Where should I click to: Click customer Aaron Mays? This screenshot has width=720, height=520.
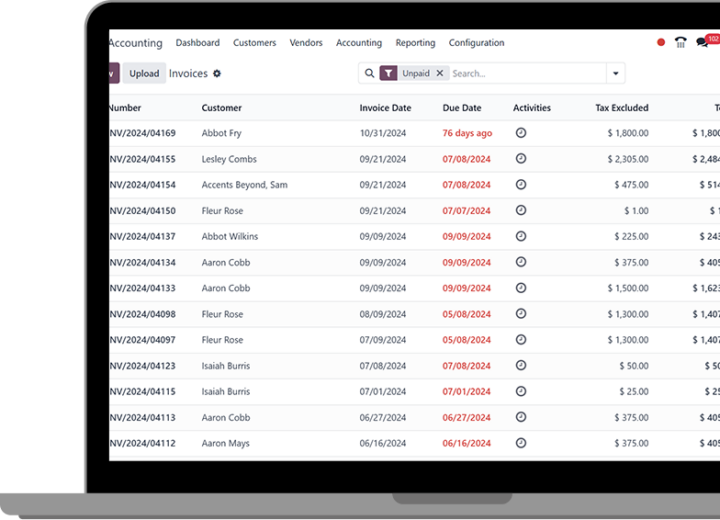pyautogui.click(x=225, y=443)
